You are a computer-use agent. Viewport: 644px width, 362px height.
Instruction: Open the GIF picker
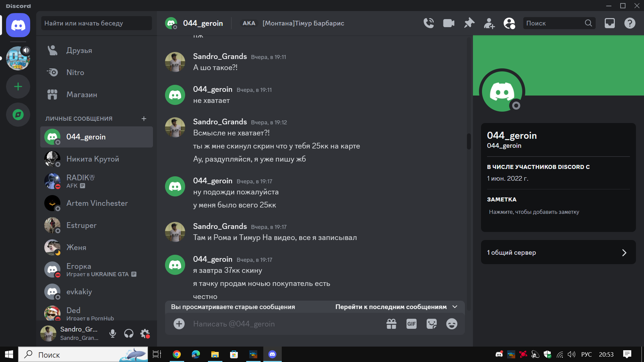click(x=412, y=324)
